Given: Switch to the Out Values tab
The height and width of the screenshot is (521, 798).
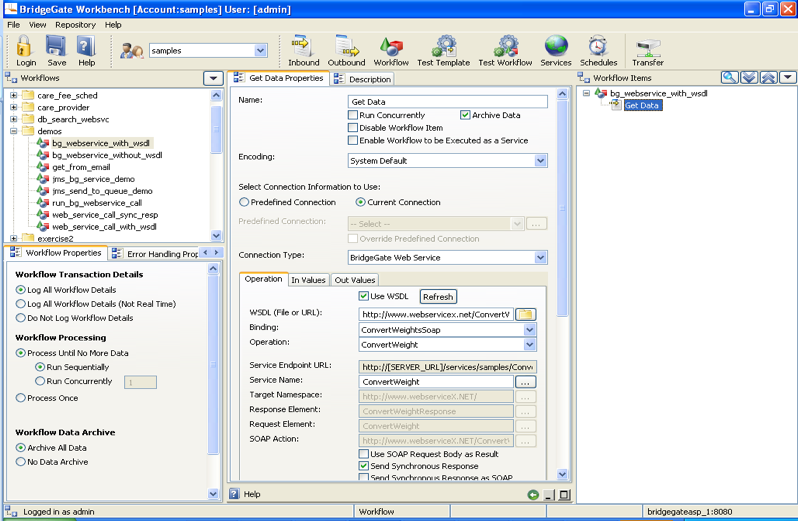Looking at the screenshot, I should point(355,280).
